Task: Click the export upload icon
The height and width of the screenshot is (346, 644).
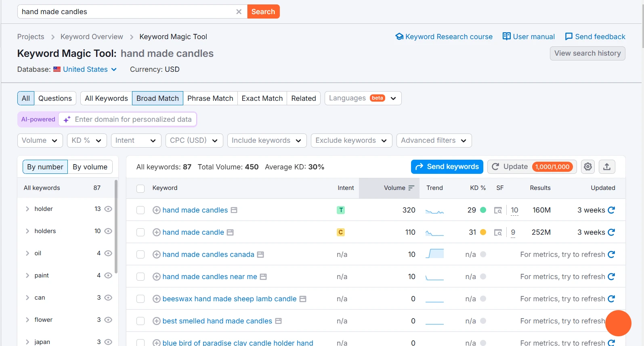Action: coord(607,167)
